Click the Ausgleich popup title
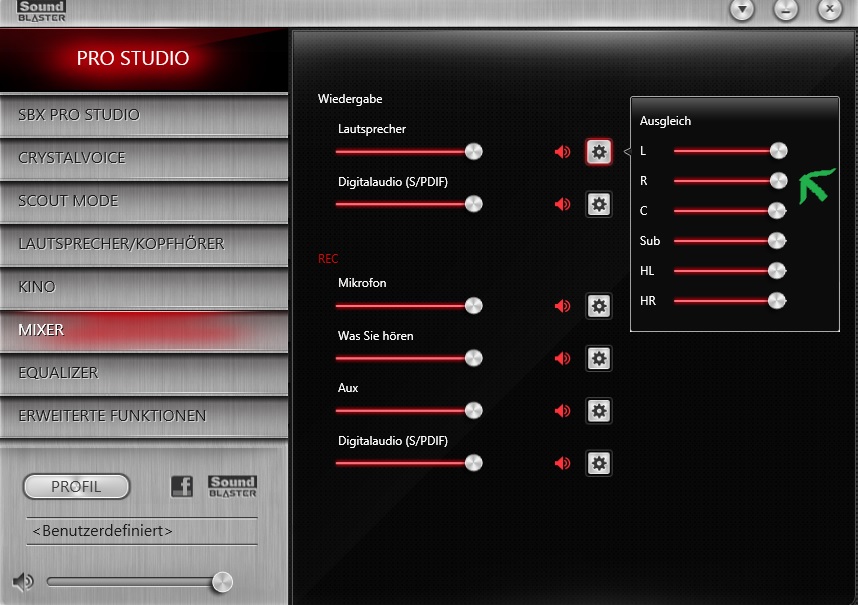 (665, 121)
